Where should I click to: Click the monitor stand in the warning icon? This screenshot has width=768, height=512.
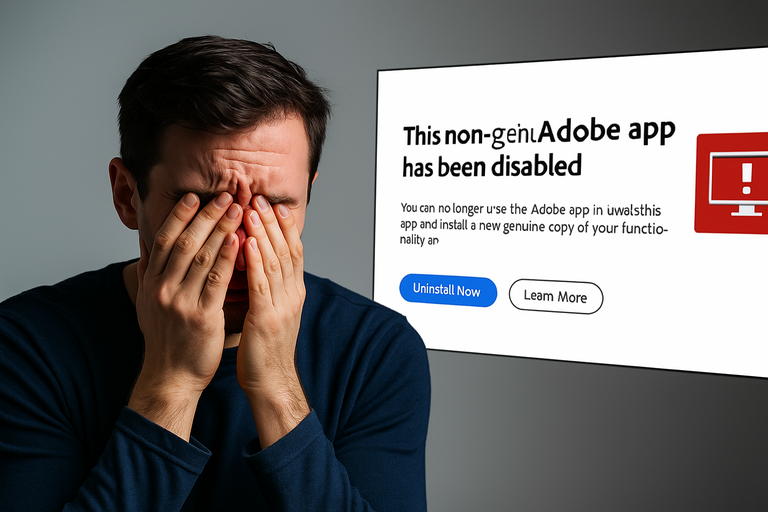point(746,211)
